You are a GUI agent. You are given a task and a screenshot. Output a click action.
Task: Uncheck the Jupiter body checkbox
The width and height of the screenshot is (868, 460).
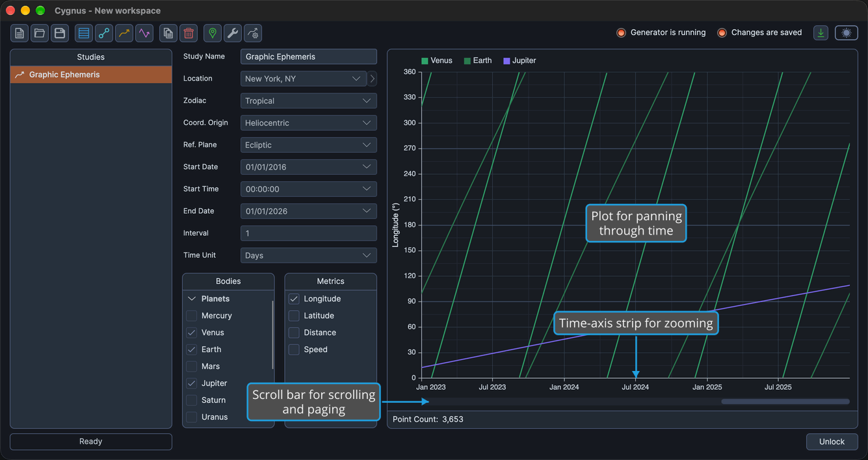[x=192, y=383]
